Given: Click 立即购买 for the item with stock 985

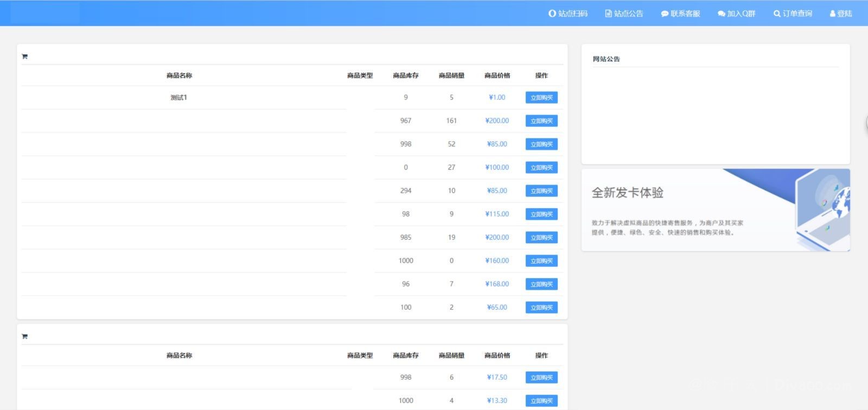Looking at the screenshot, I should coord(541,238).
